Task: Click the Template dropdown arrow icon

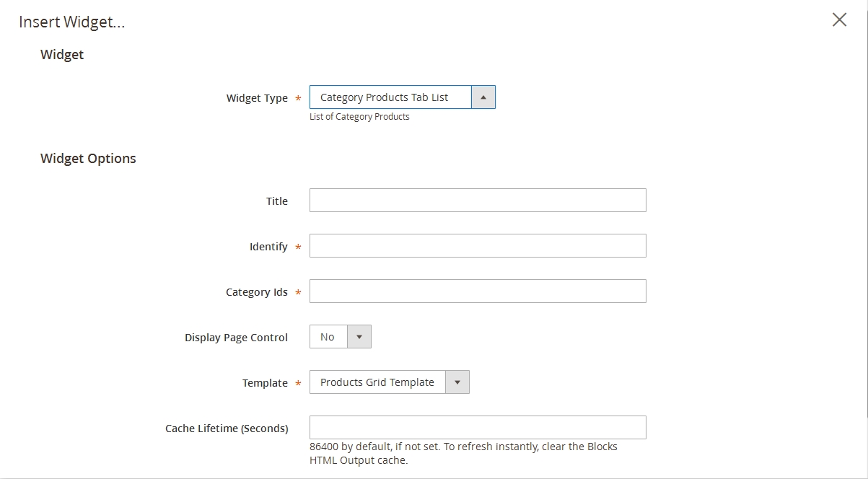Action: [x=457, y=382]
